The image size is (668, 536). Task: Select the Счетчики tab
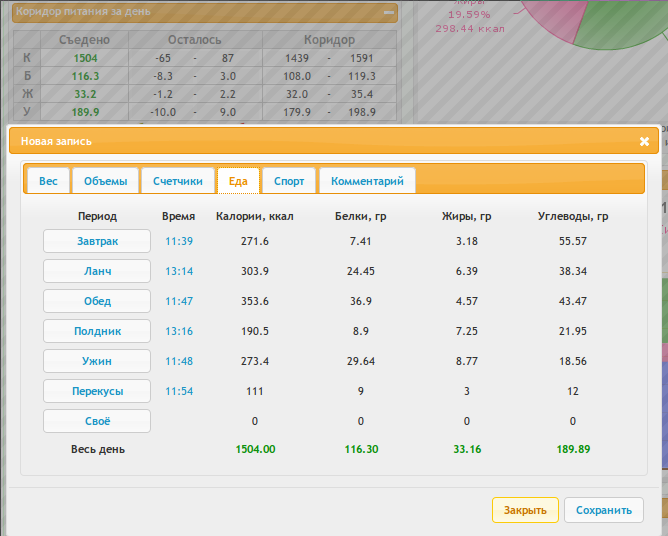pyautogui.click(x=178, y=181)
